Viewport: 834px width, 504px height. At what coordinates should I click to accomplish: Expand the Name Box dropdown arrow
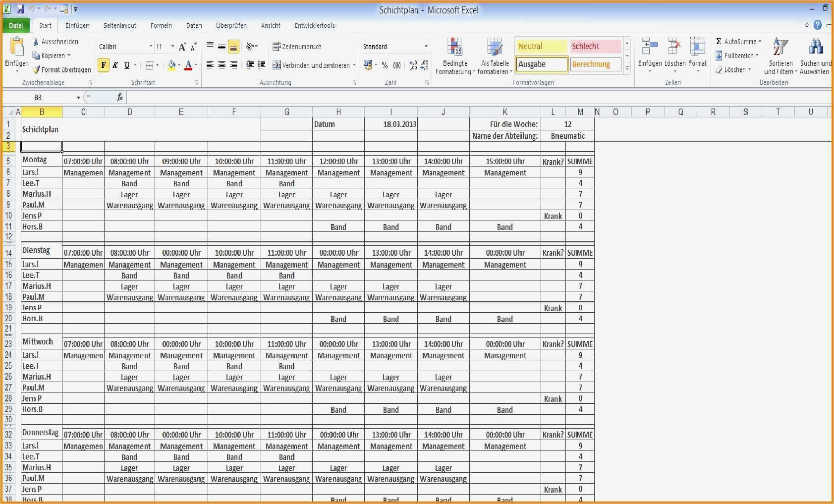(78, 98)
